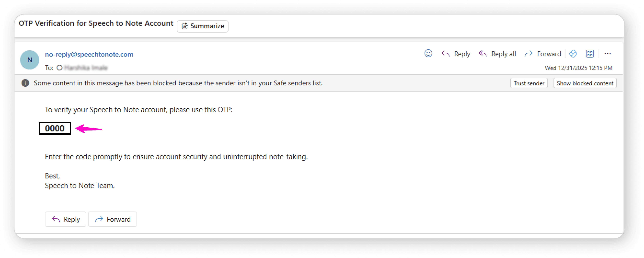Click the info icon in the blocked content bar
This screenshot has height=258, width=644.
(25, 83)
